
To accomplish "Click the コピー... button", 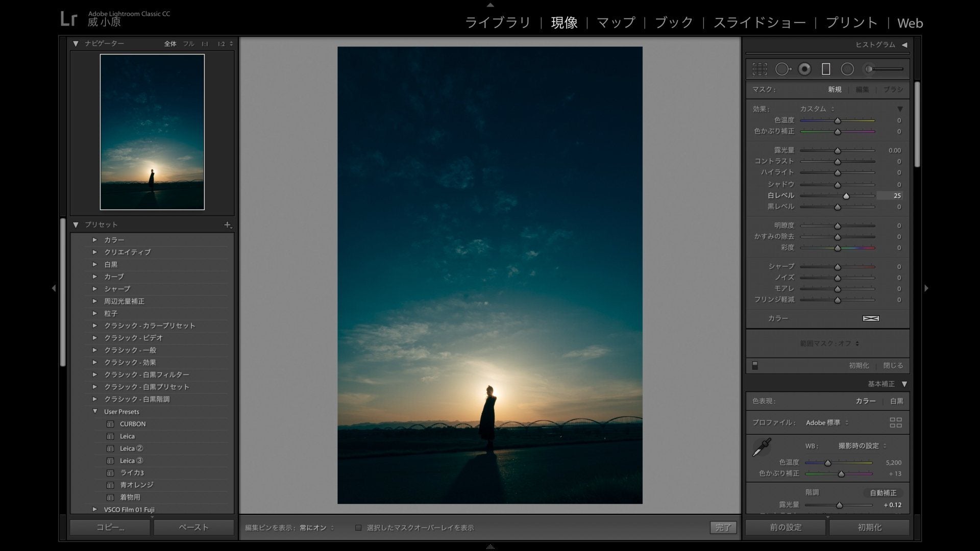I will 110,528.
